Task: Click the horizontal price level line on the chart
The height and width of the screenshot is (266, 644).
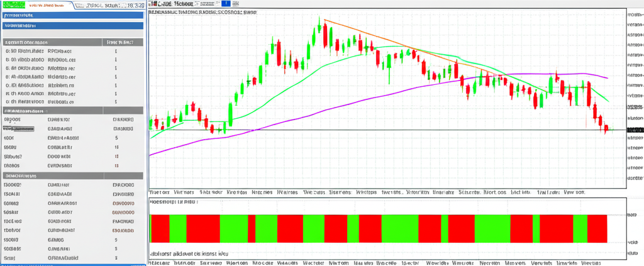Action: pos(377,130)
